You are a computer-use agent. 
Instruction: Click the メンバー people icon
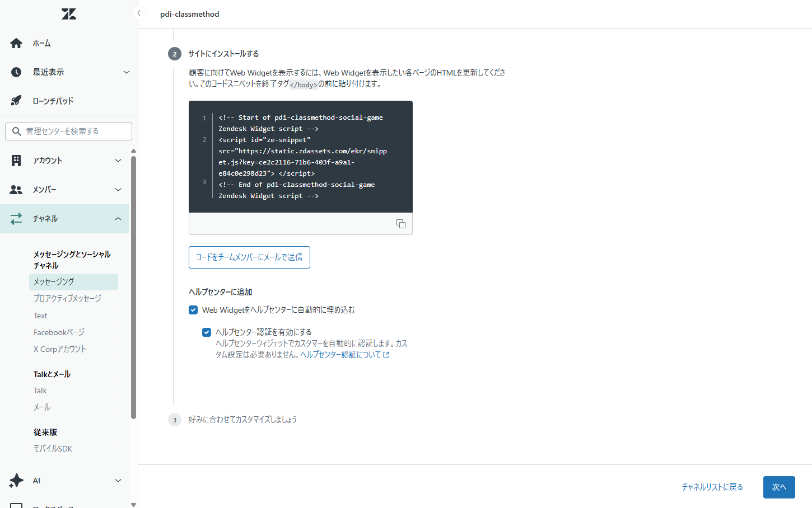coord(16,190)
